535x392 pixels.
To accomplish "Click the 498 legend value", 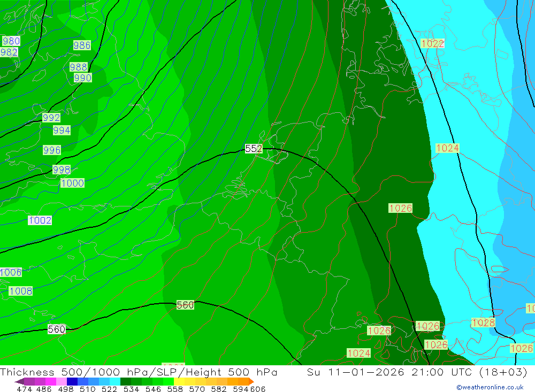I will (66, 389).
